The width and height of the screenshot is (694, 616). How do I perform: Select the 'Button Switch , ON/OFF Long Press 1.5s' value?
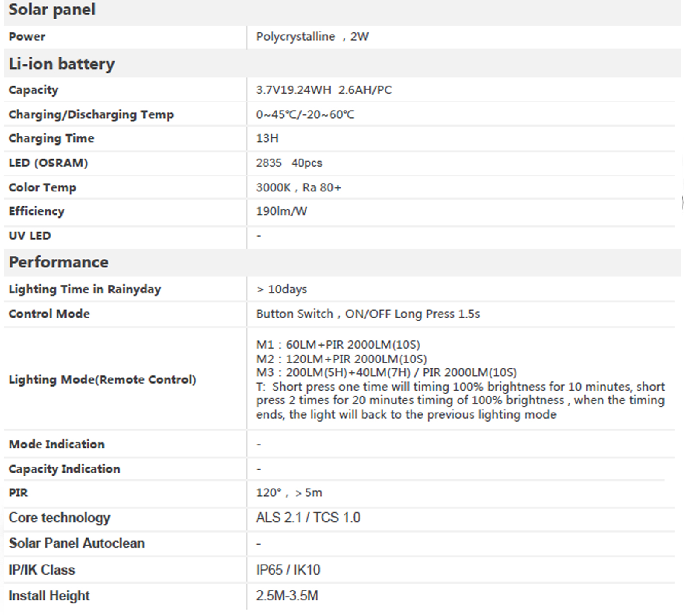pyautogui.click(x=368, y=314)
